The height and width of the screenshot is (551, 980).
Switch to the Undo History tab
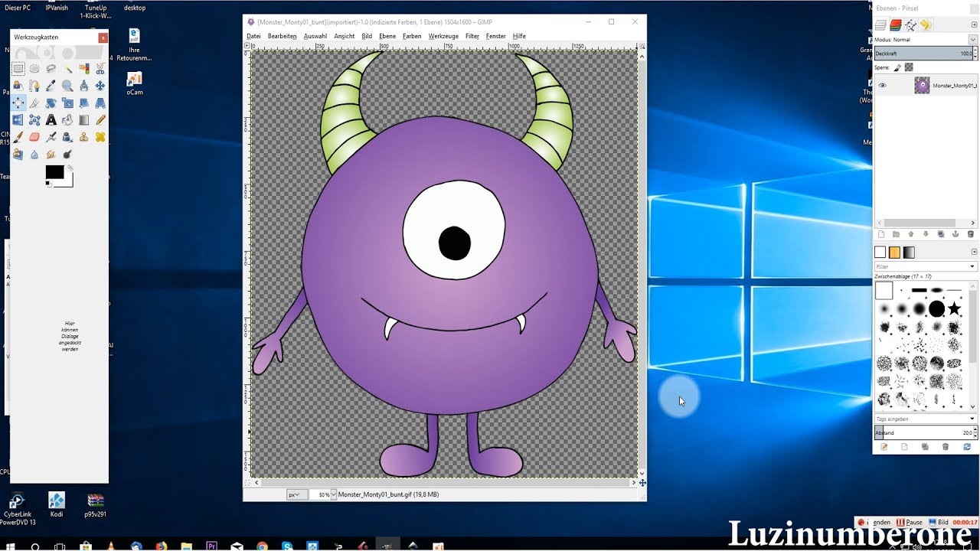pyautogui.click(x=926, y=24)
